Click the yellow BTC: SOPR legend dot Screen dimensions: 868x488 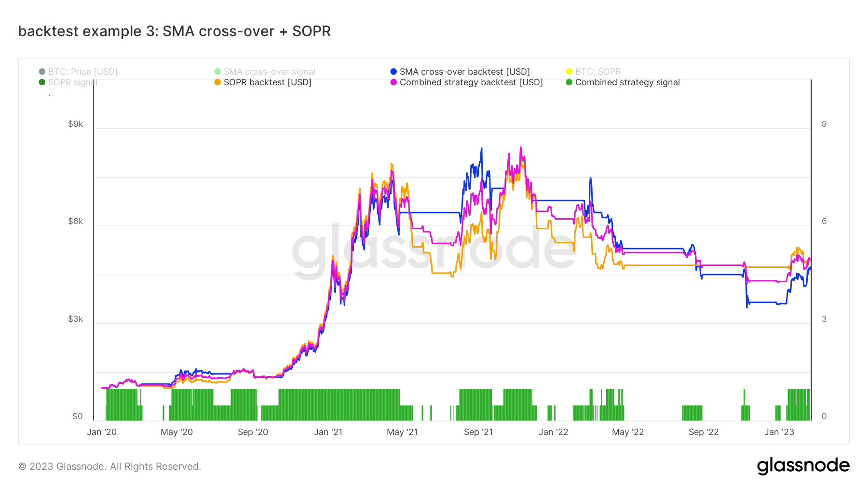(569, 72)
